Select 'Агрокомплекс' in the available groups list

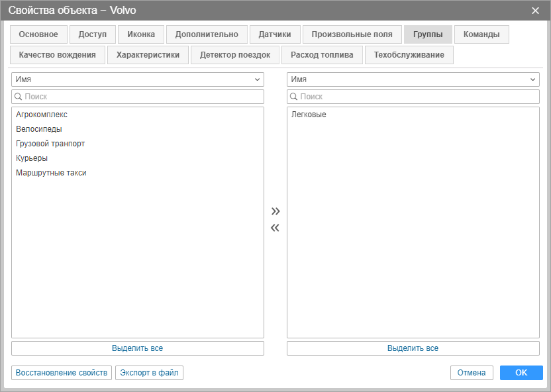42,115
